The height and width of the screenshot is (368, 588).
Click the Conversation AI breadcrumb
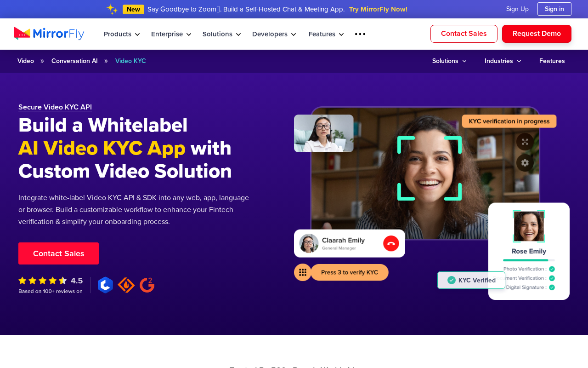click(x=74, y=61)
